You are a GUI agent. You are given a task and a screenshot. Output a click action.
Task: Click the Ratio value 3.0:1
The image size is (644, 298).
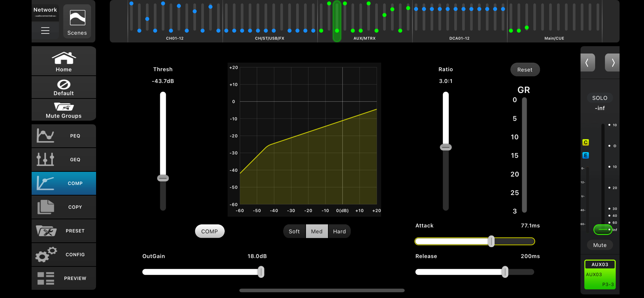click(x=445, y=81)
